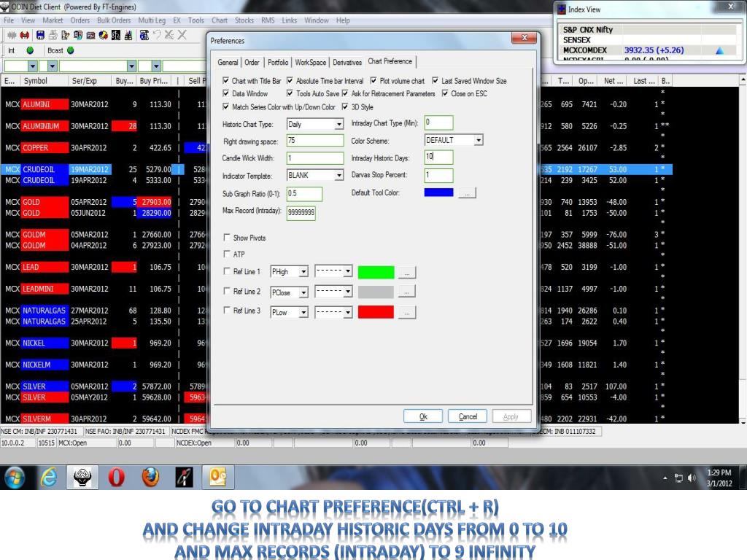The width and height of the screenshot is (747, 560).
Task: Open the line style dropdown for Ref Line 1
Action: pyautogui.click(x=348, y=271)
